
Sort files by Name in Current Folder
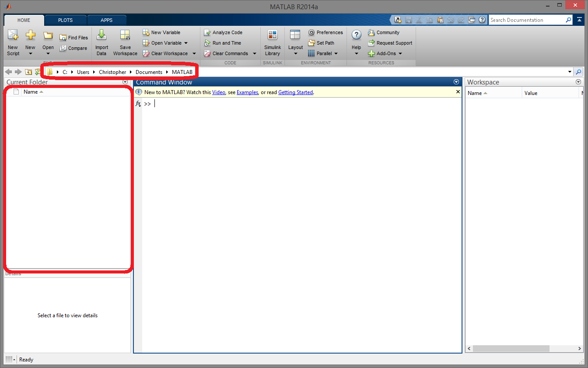point(31,91)
